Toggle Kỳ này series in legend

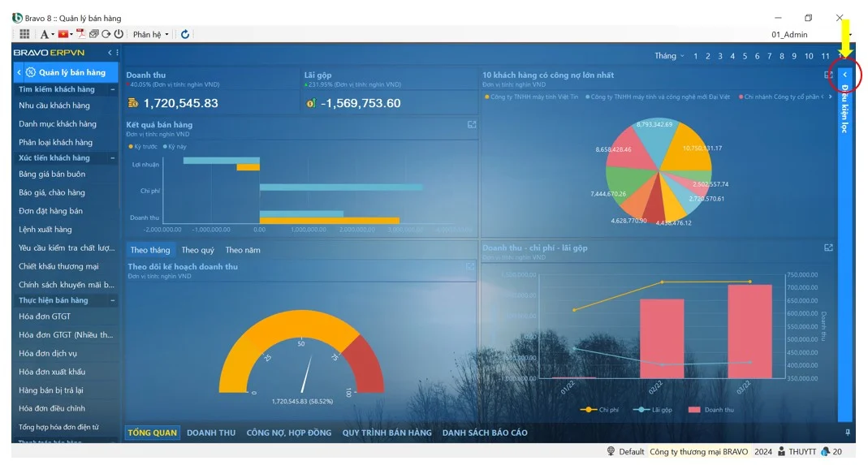[x=175, y=146]
